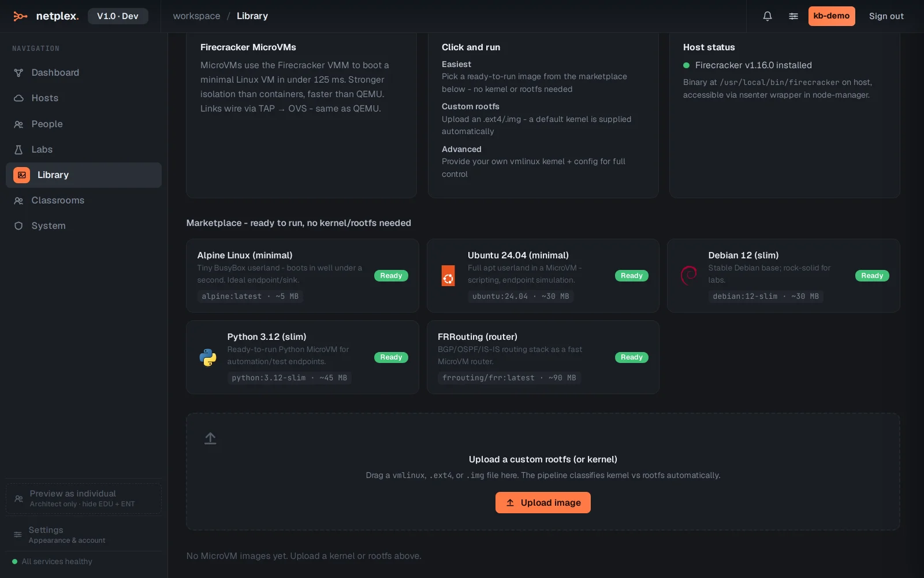Click the Ubuntu logo icon
The width and height of the screenshot is (924, 578).
coord(448,276)
